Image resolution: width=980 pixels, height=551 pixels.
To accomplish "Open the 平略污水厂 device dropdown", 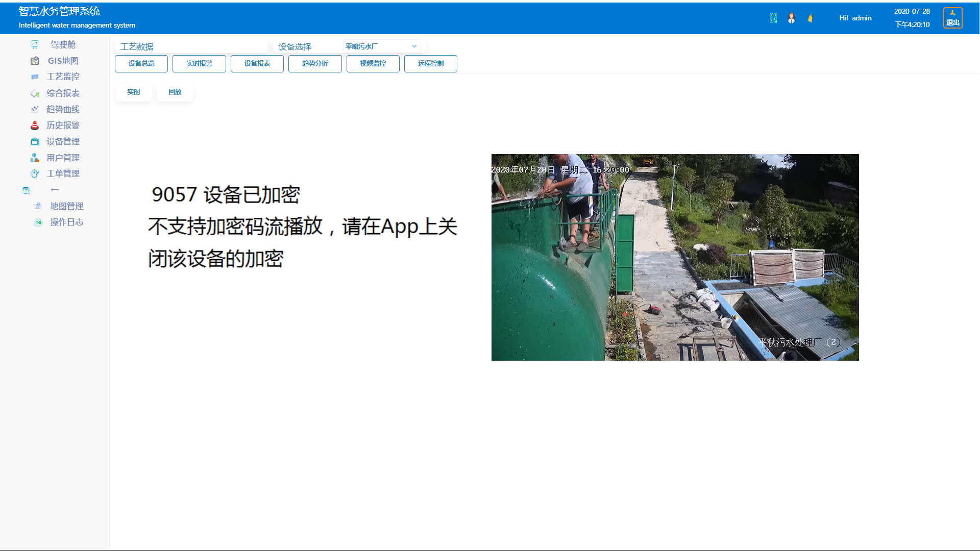I will (382, 46).
